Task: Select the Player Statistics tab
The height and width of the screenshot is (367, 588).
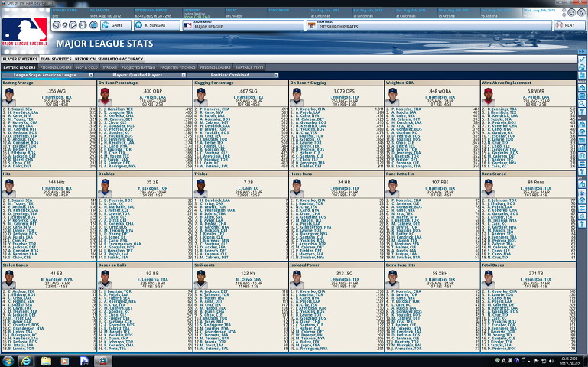Action: click(x=20, y=59)
